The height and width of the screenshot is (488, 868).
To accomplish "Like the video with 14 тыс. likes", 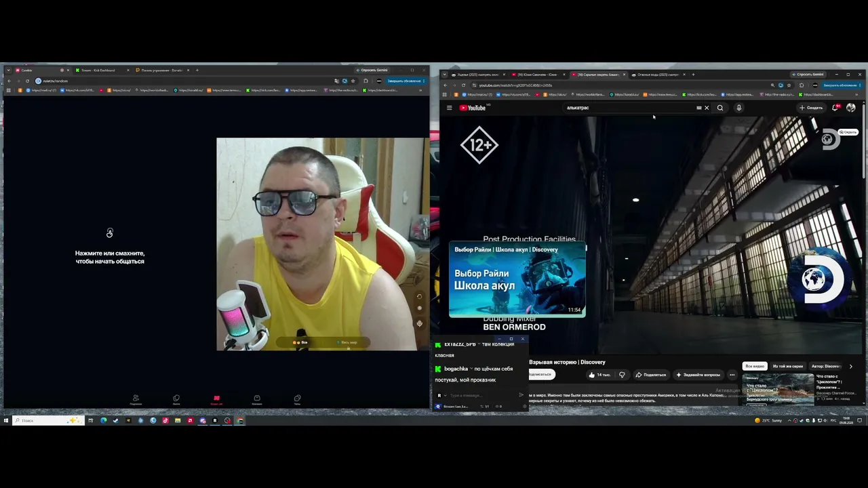I will pyautogui.click(x=600, y=375).
